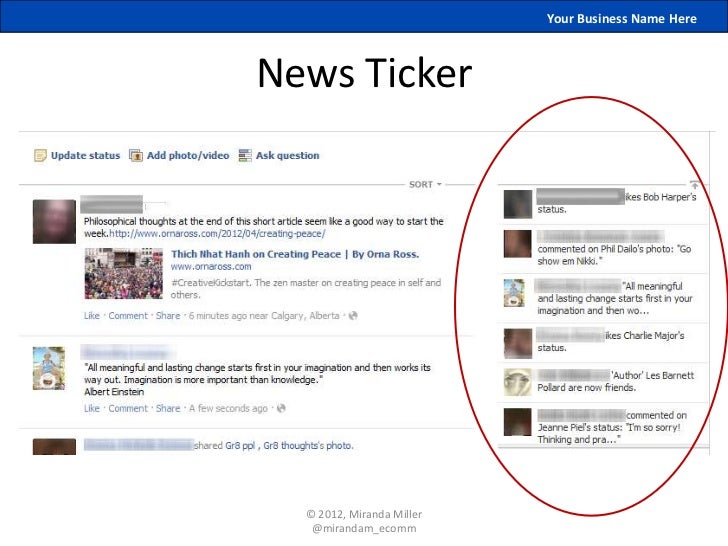Open the Gr8 ppl link

[240, 446]
